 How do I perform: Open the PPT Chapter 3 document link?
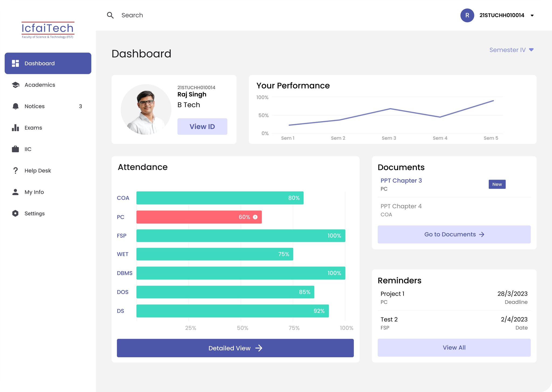tap(401, 180)
